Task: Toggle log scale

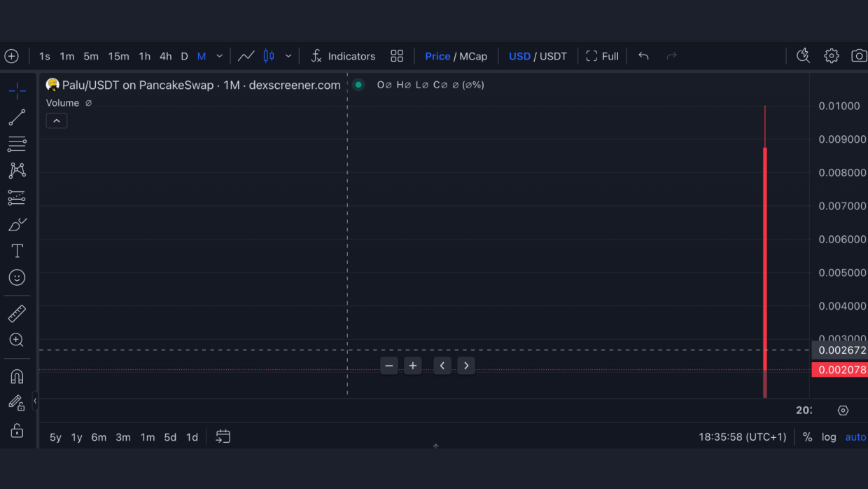Action: [x=829, y=437]
